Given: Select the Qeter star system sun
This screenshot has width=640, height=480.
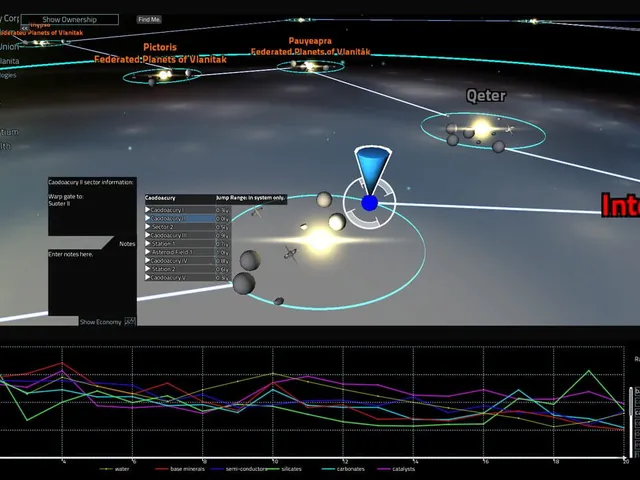Looking at the screenshot, I should tap(482, 129).
